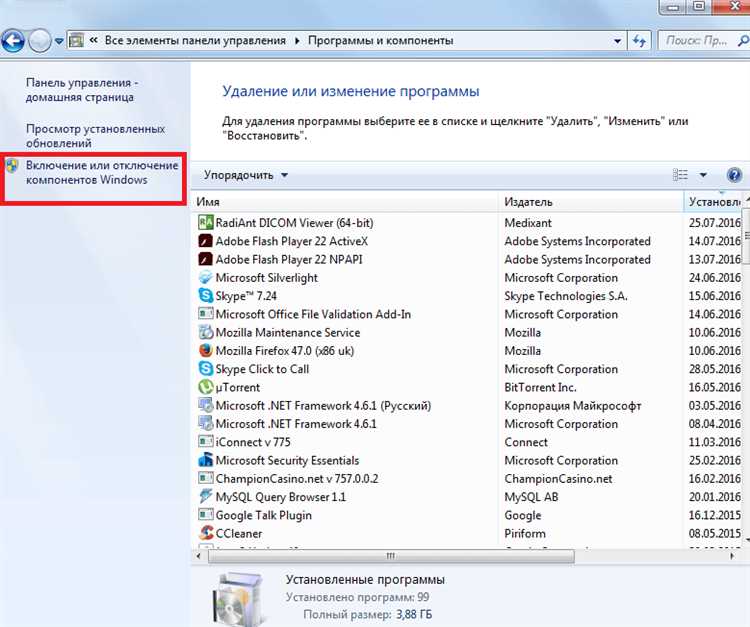This screenshot has height=627, width=750.
Task: Select the RadiAnt DICOM Viewer icon
Action: click(206, 222)
